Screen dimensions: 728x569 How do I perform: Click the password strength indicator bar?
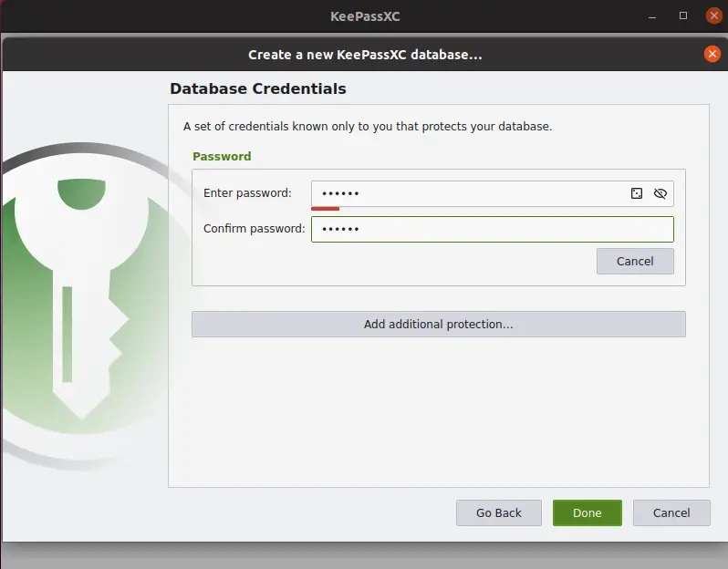click(325, 209)
